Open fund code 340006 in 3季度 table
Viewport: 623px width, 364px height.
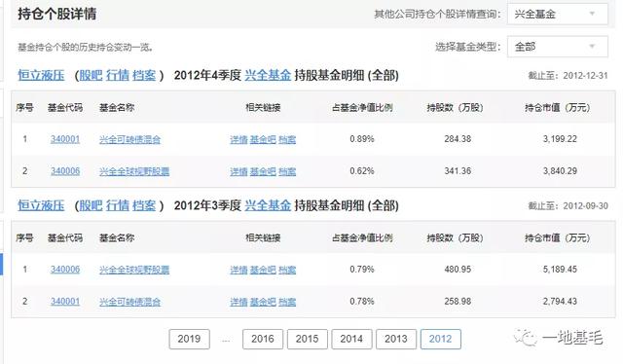coord(65,270)
